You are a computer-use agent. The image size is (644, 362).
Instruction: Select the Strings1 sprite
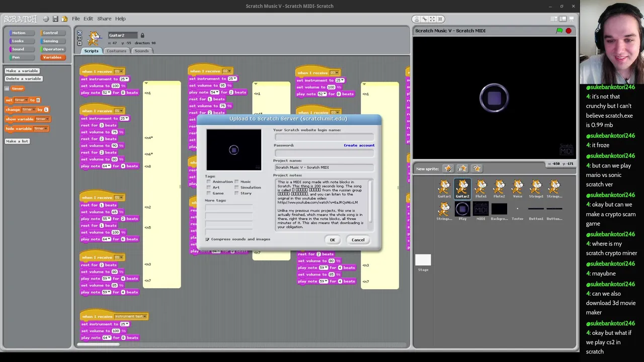coord(536,189)
